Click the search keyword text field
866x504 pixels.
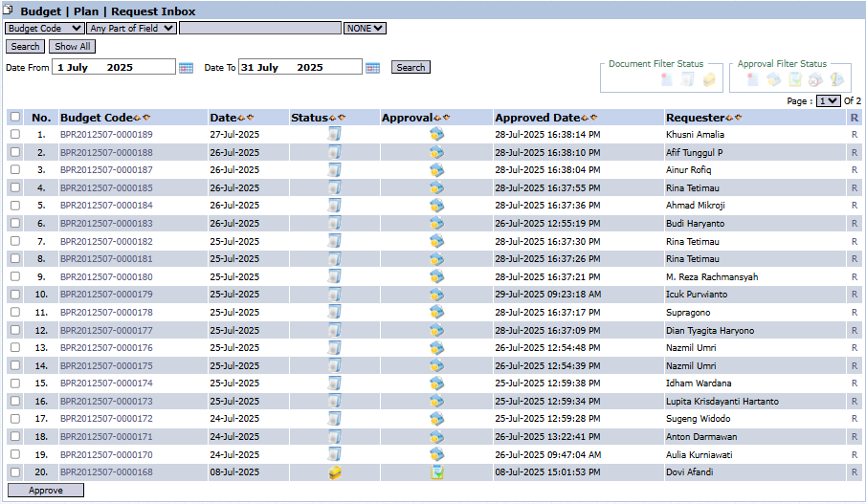pos(260,29)
